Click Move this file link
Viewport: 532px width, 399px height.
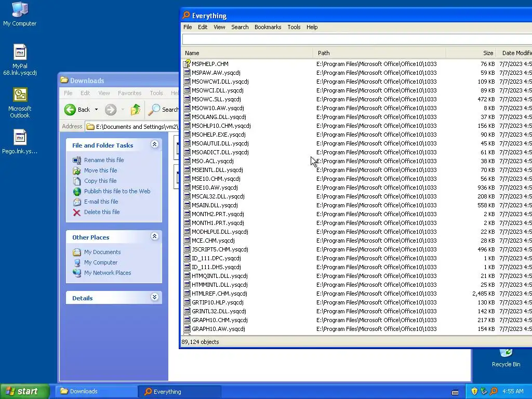pos(100,170)
